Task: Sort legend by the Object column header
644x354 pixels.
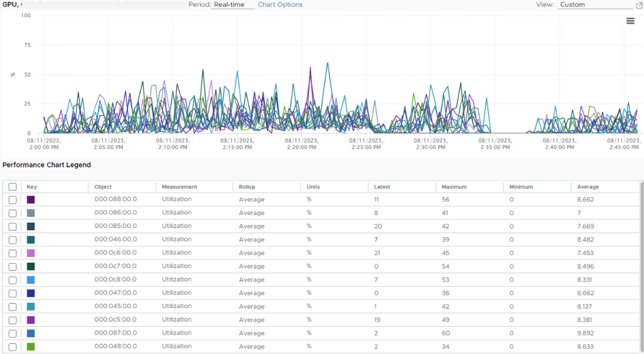Action: (103, 187)
